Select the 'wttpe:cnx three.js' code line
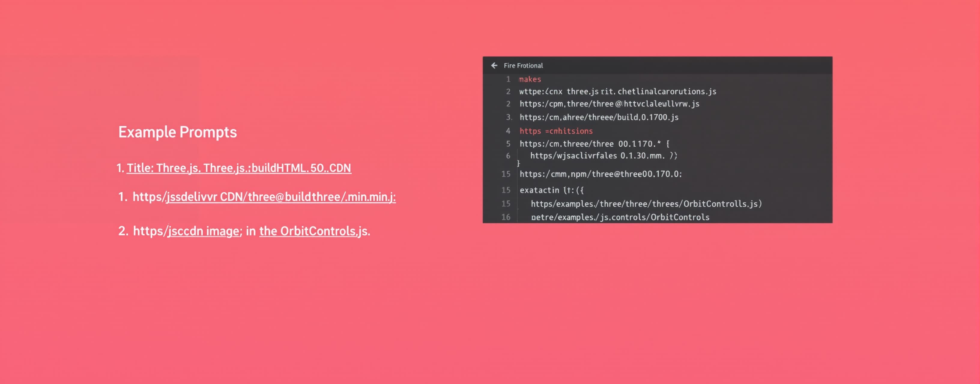Screen dimensions: 980x384 coord(618,91)
